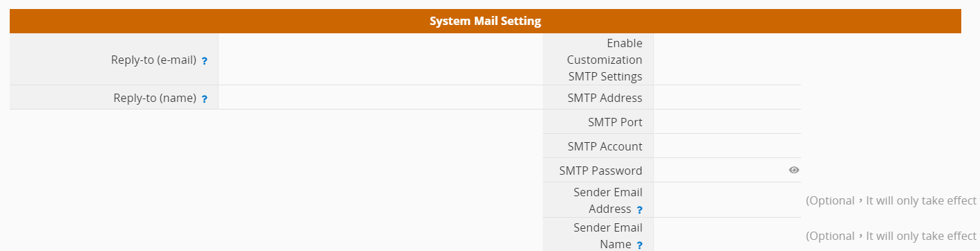Reveal the SMTP password with eye icon
The height and width of the screenshot is (251, 980).
794,170
